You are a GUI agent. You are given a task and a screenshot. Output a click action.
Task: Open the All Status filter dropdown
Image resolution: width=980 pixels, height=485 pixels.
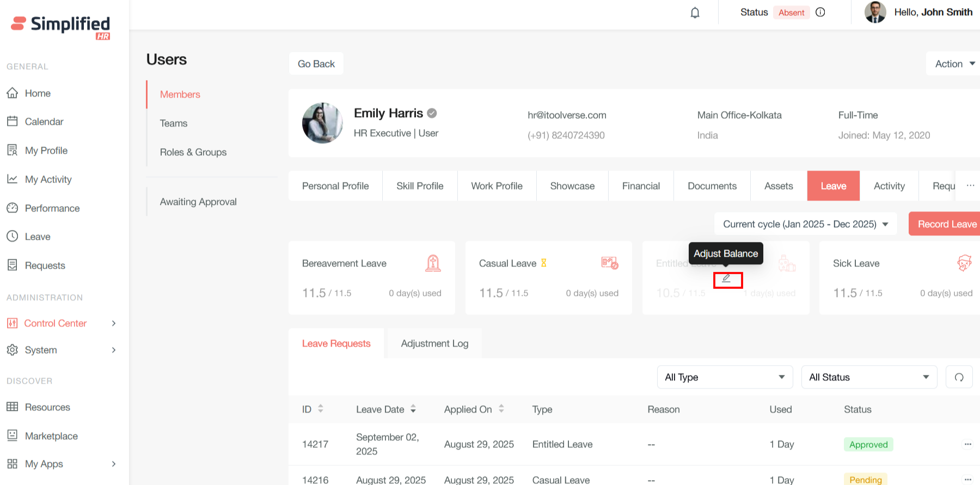coord(868,377)
